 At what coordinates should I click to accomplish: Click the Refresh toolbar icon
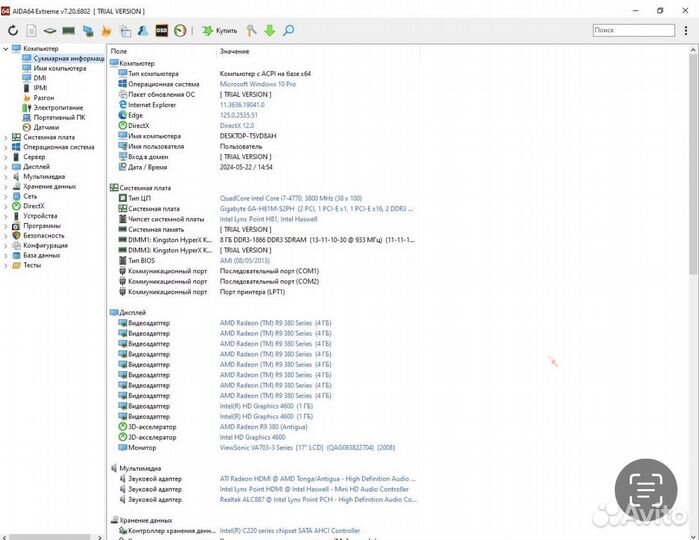click(13, 30)
